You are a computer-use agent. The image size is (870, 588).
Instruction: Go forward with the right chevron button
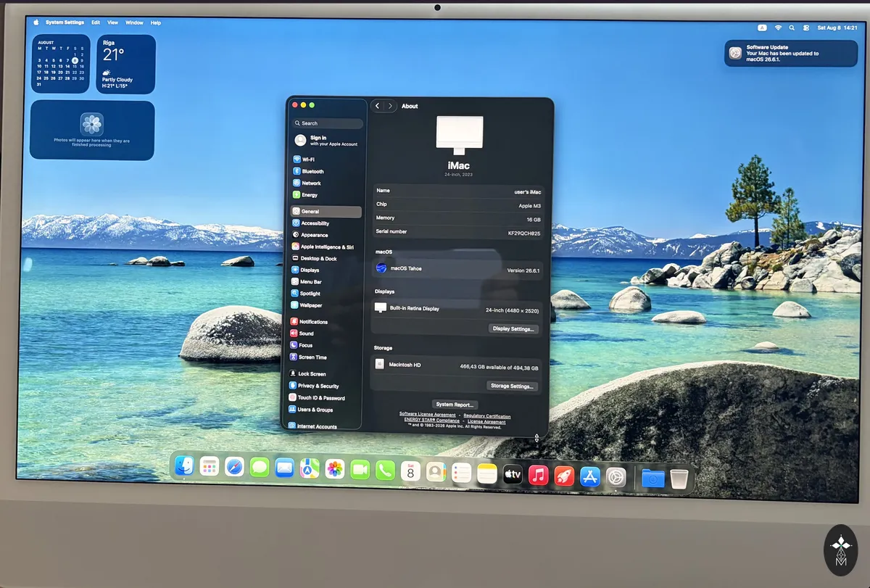pos(390,106)
